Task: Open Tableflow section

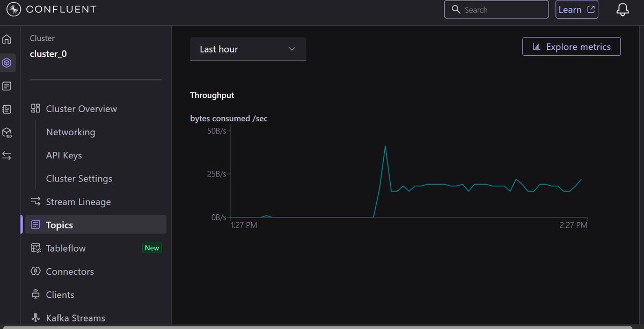Action: 66,248
